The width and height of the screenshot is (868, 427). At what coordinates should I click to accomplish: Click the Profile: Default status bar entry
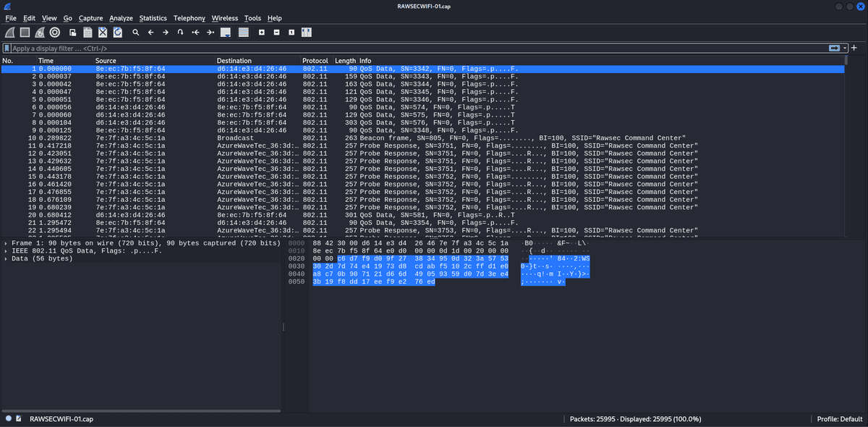840,419
